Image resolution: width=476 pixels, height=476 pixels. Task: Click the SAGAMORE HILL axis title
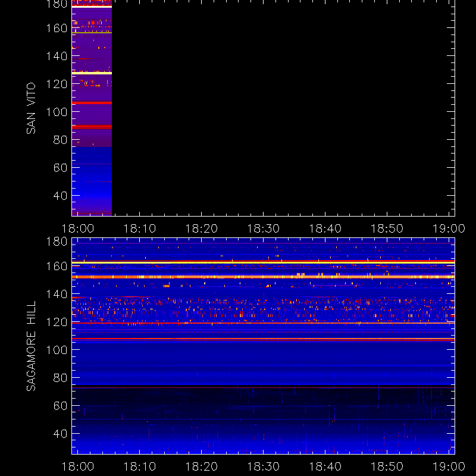31,346
